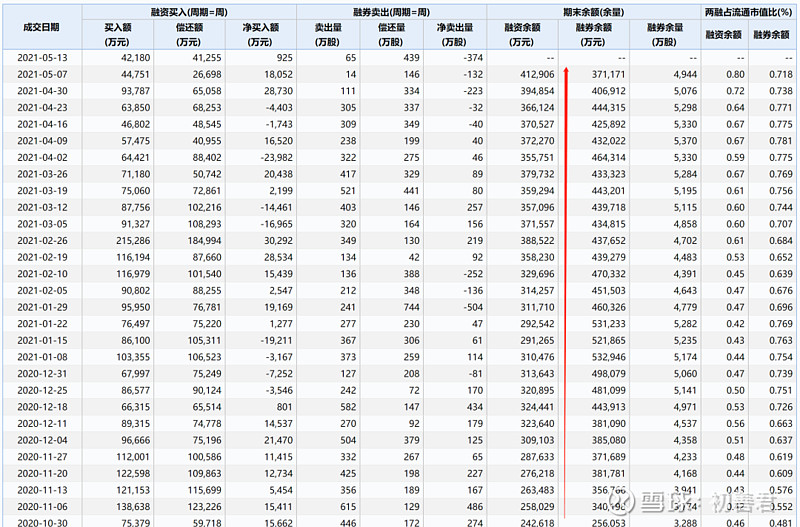
Task: Select the 期末余额(余量) group header
Action: coord(594,12)
